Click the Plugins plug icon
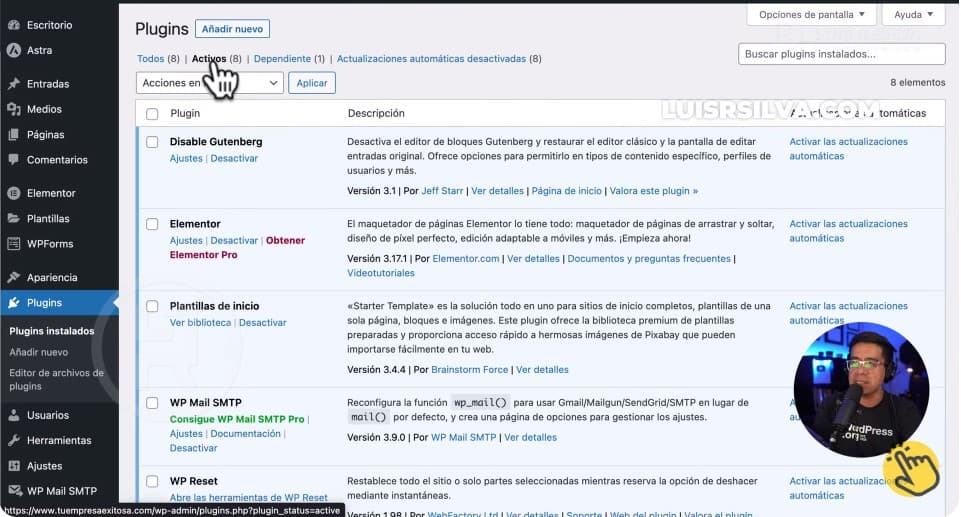 [x=13, y=303]
